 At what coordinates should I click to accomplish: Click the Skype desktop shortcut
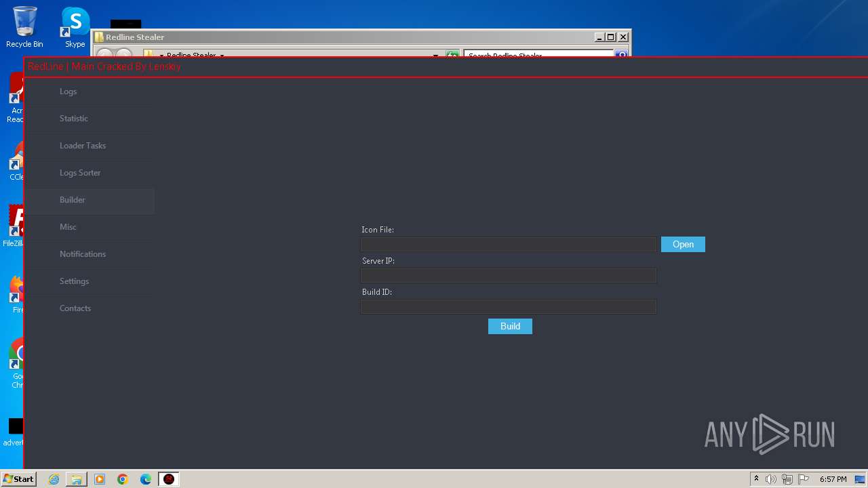click(x=75, y=27)
